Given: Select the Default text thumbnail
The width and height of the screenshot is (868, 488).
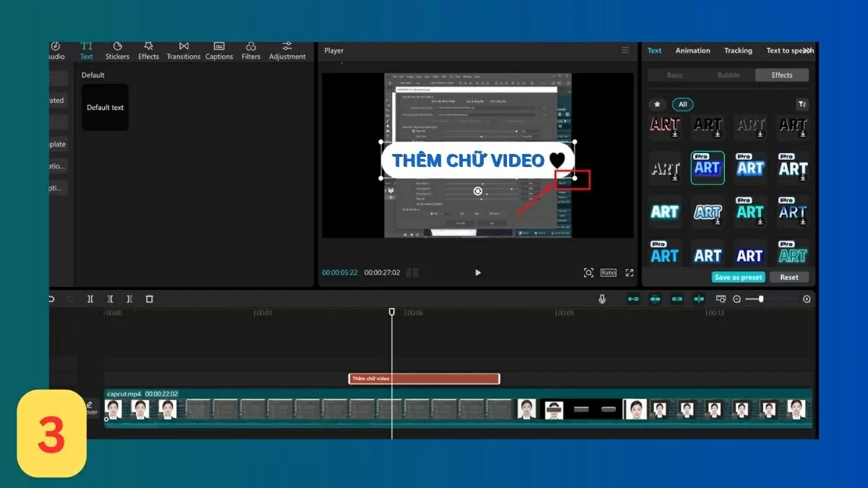Looking at the screenshot, I should [x=105, y=108].
